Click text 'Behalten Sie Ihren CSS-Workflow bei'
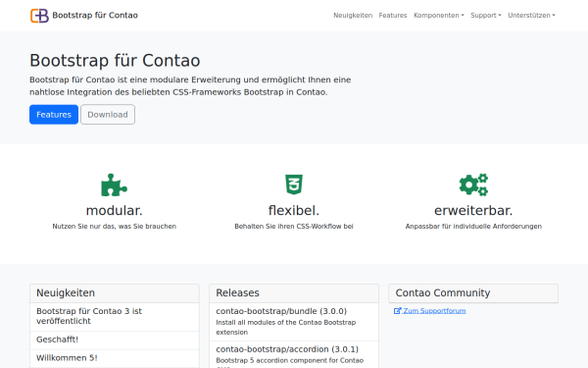The width and height of the screenshot is (588, 368). click(x=294, y=227)
